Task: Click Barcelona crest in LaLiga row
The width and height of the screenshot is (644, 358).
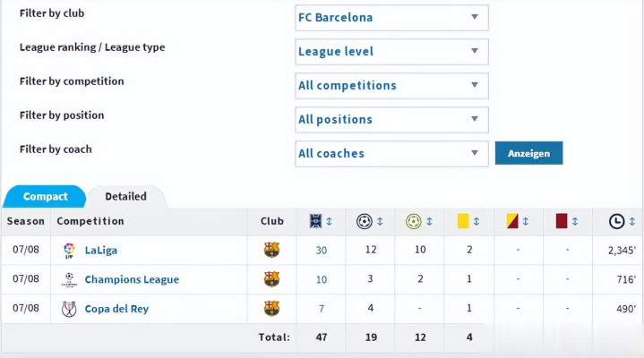Action: pyautogui.click(x=271, y=251)
